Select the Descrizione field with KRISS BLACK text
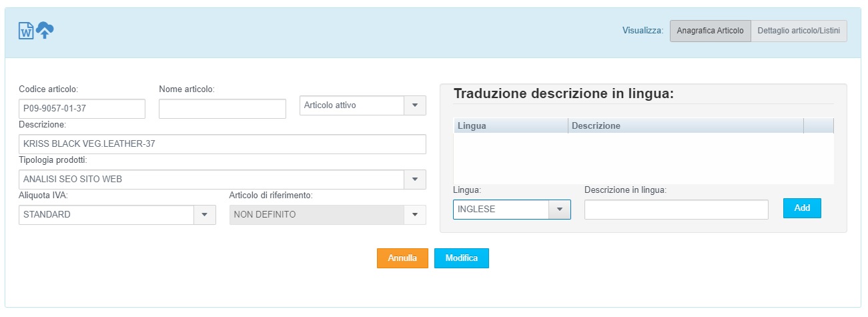Viewport: 868px width, 317px height. (222, 144)
